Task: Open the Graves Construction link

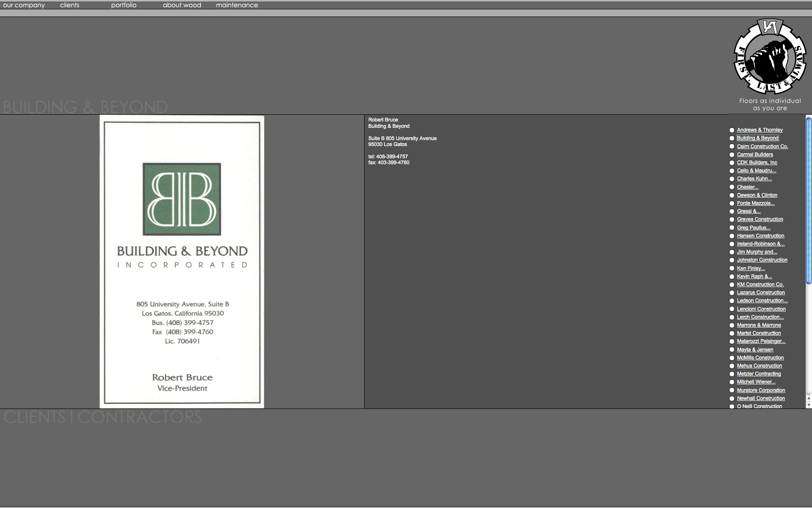Action: [760, 219]
